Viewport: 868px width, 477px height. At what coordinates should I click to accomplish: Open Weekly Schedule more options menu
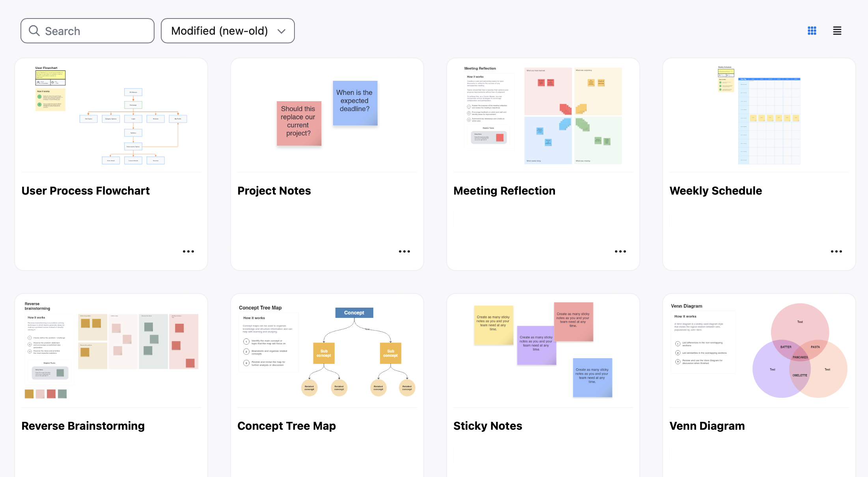click(836, 251)
